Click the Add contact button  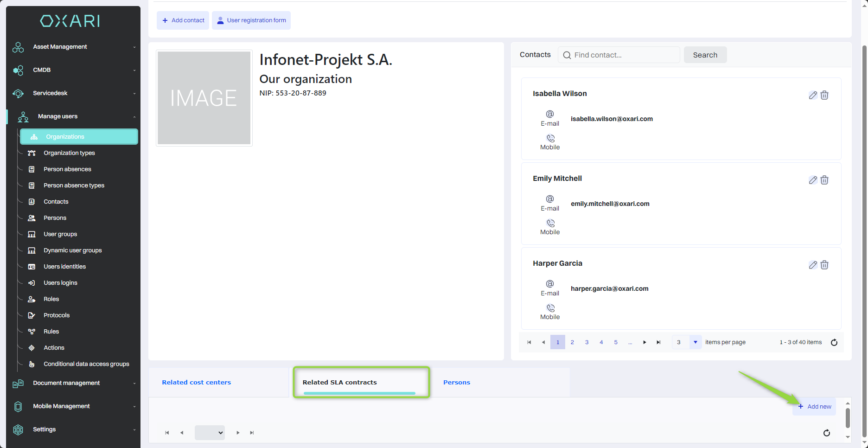183,20
